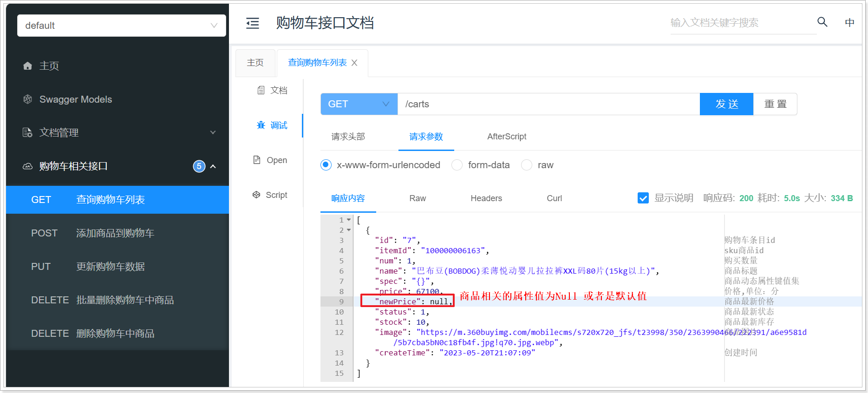The height and width of the screenshot is (393, 868).
Task: Close the 查询购物车列表 tab
Action: click(x=354, y=63)
